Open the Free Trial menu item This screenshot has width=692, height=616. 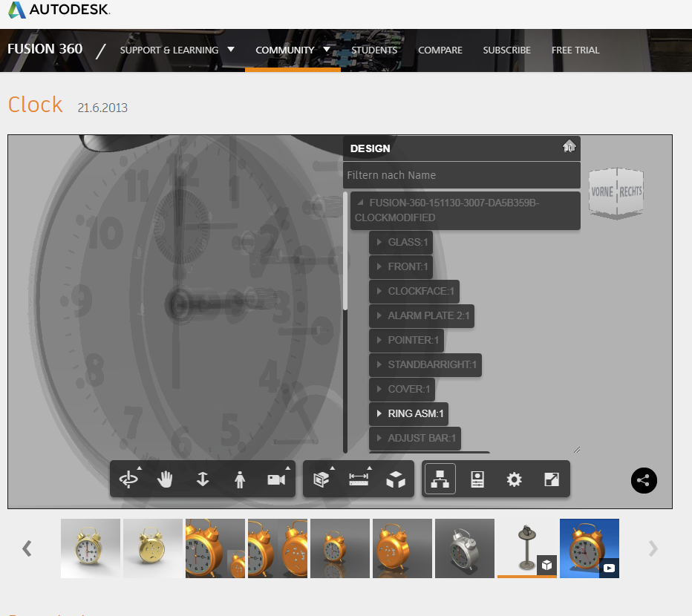pyautogui.click(x=575, y=50)
